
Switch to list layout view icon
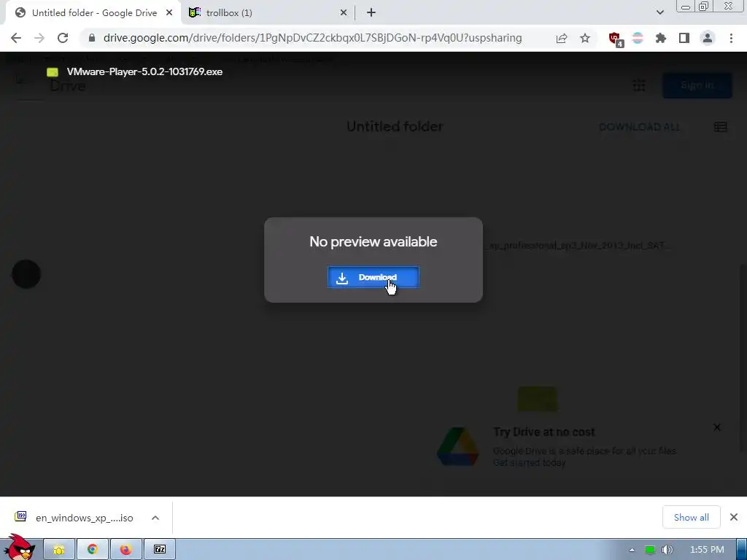click(x=720, y=127)
